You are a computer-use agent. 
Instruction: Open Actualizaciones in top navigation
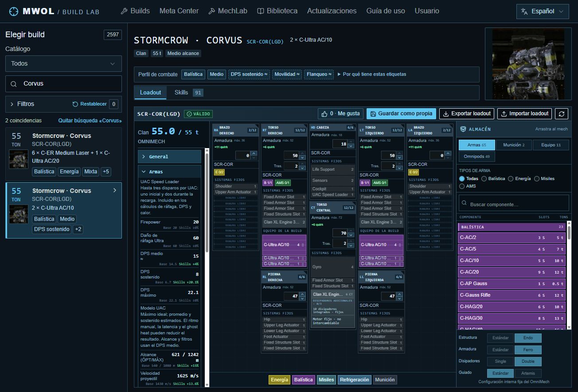click(x=332, y=11)
